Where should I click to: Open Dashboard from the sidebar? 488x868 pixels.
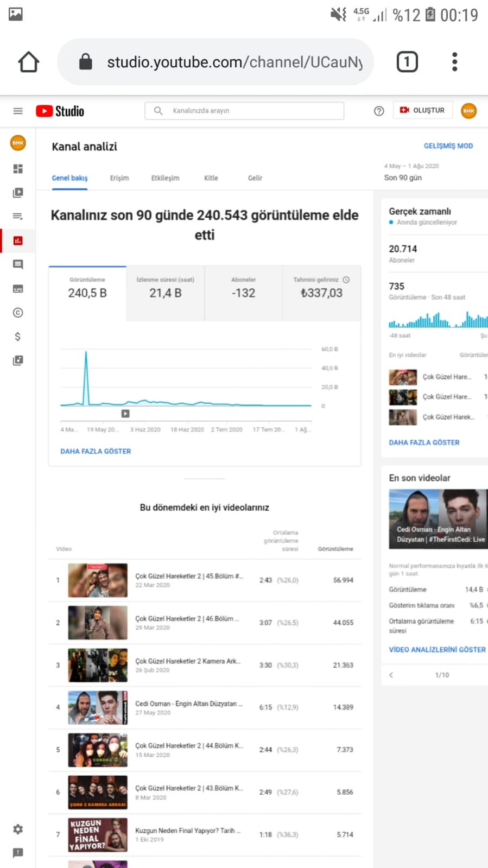click(18, 169)
